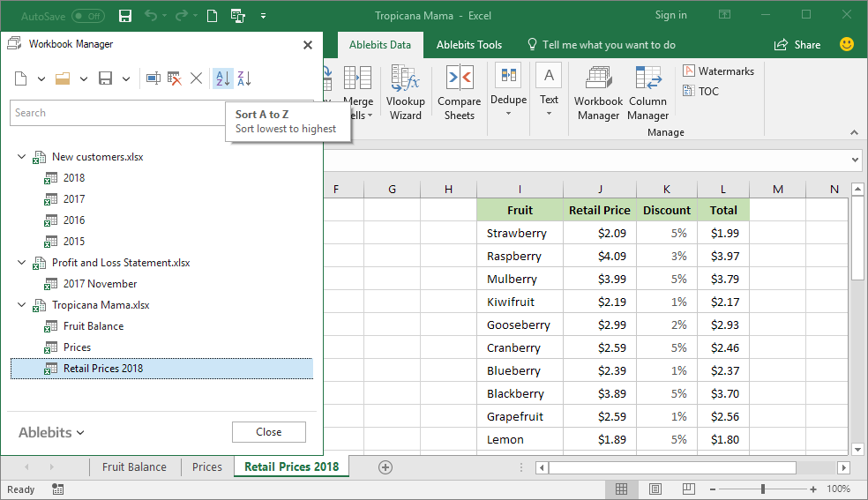Click the Save icon in the title bar

coord(125,16)
